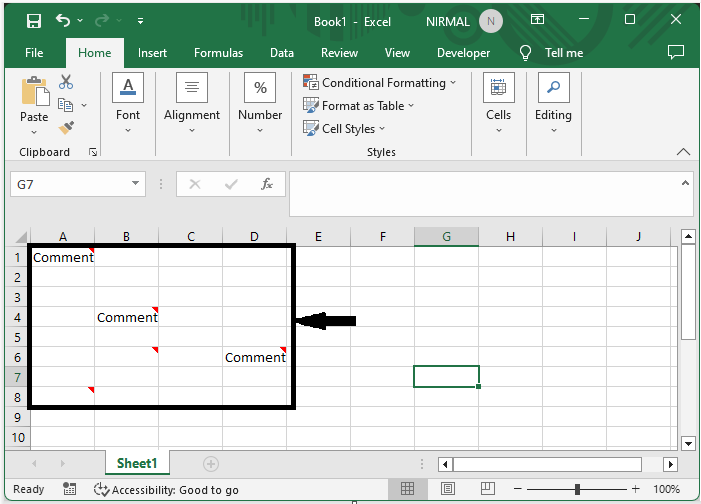
Task: Switch to the View tab
Action: pyautogui.click(x=397, y=53)
